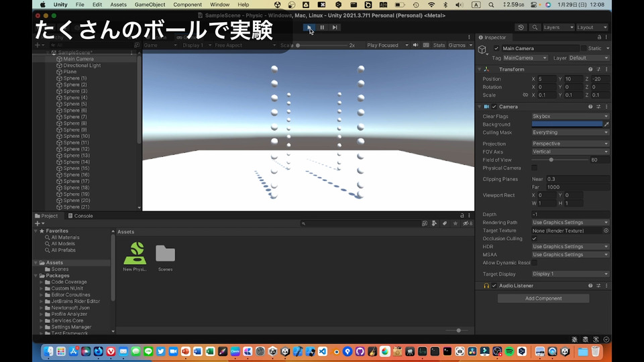Adjust the asset icon size slider

(458, 330)
